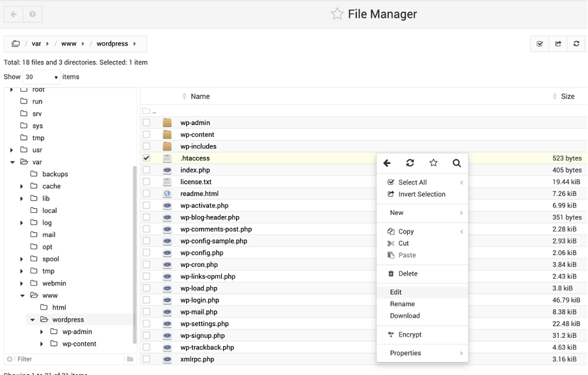The width and height of the screenshot is (588, 375).
Task: Check the wp-login.php checkbox
Action: point(146,300)
